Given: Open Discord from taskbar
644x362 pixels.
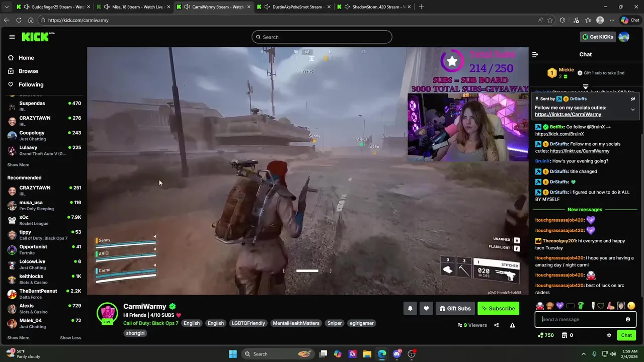Looking at the screenshot, I should (397, 354).
